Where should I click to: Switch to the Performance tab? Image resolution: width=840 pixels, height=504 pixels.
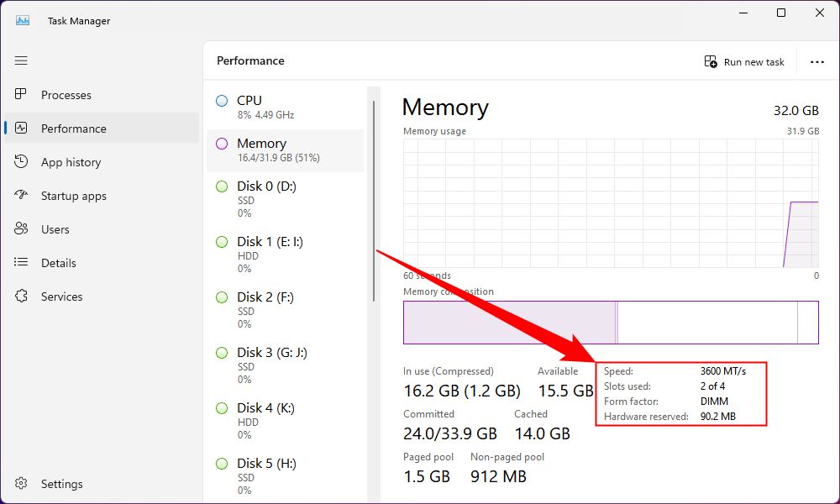tap(74, 129)
